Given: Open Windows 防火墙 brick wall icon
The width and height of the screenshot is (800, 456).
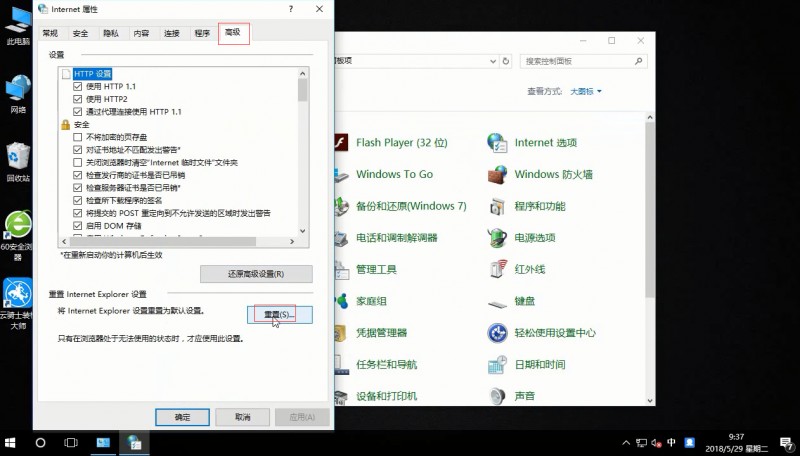Looking at the screenshot, I should pyautogui.click(x=497, y=174).
